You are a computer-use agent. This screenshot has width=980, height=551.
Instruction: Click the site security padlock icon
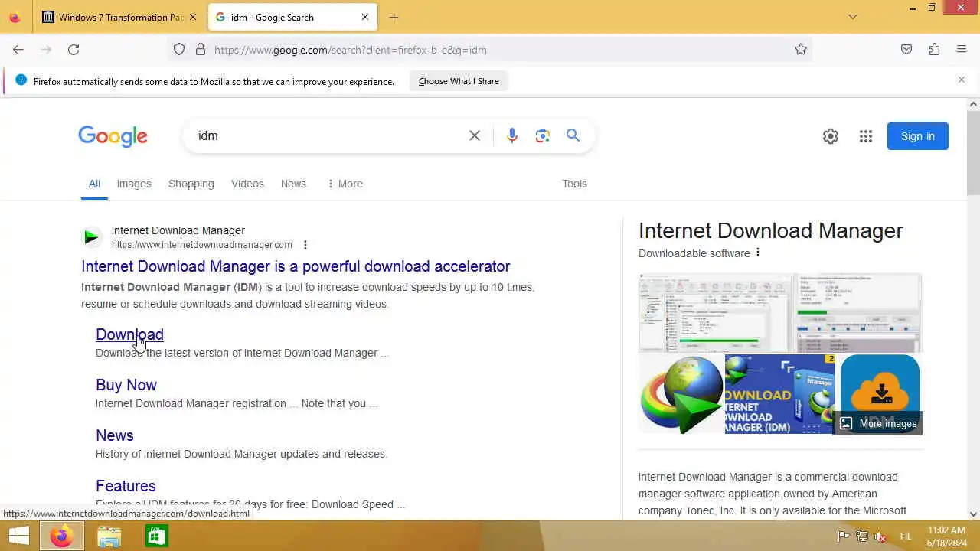coord(201,50)
